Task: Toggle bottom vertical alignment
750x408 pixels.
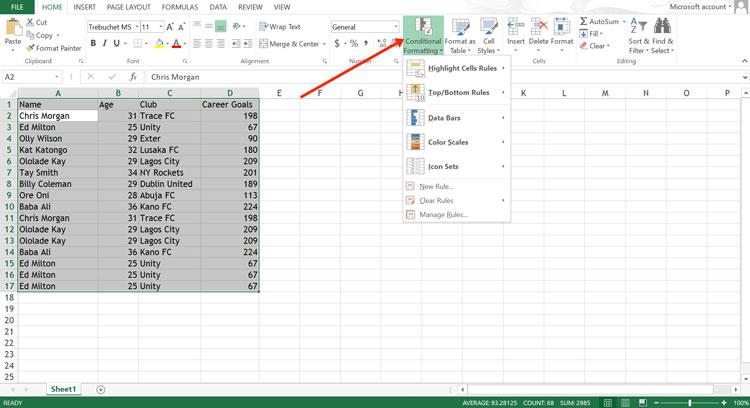Action: 221,27
